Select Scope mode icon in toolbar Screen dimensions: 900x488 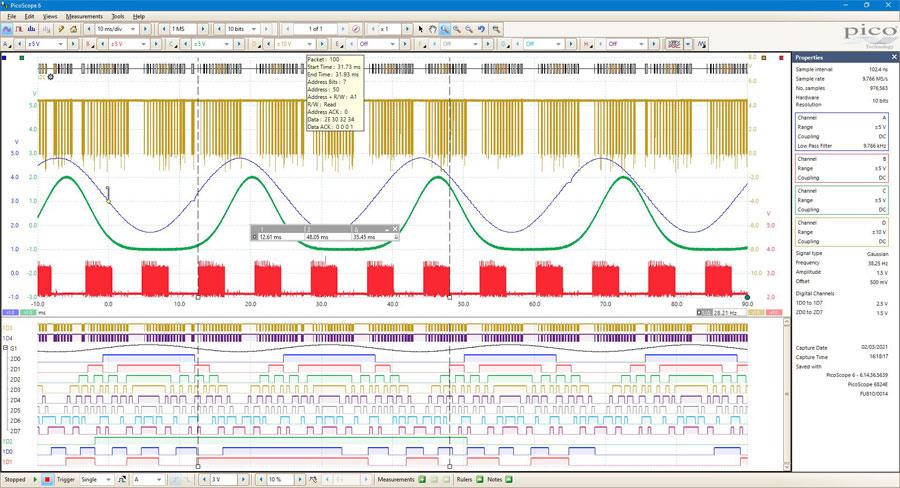coord(7,29)
